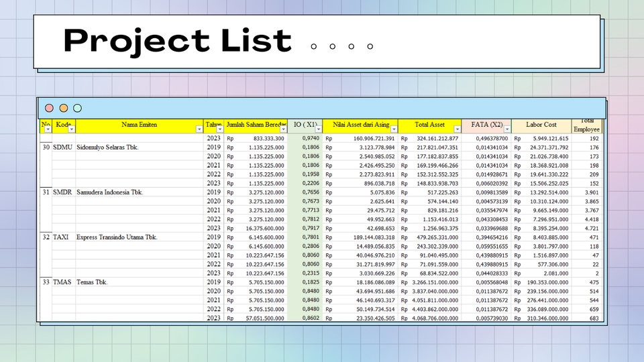
Task: Click Labor Cost value 2.081.000
Action: click(556, 274)
